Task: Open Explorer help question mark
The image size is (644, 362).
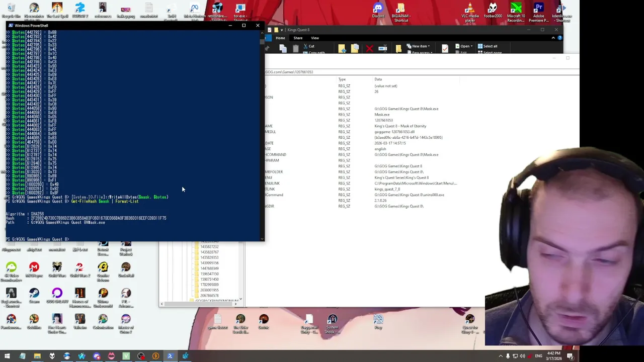Action: pyautogui.click(x=560, y=38)
